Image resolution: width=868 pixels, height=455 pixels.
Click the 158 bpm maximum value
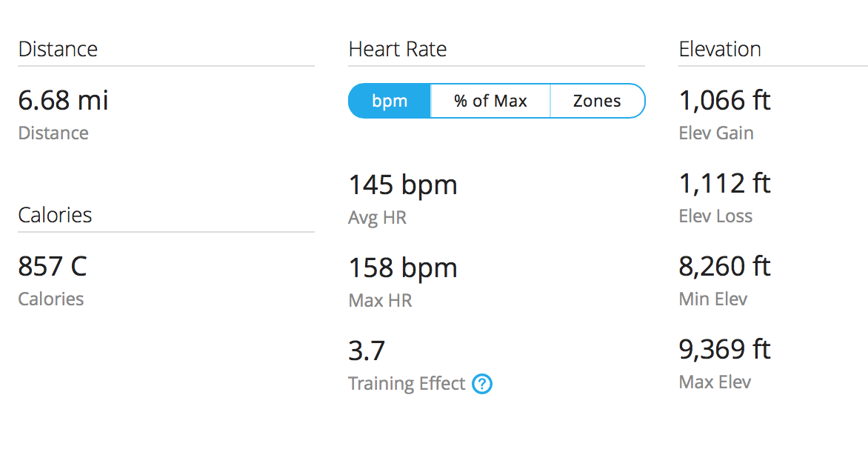(x=403, y=268)
